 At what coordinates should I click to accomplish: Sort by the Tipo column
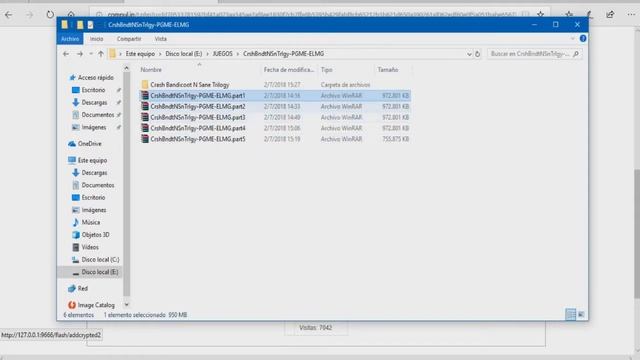click(327, 70)
